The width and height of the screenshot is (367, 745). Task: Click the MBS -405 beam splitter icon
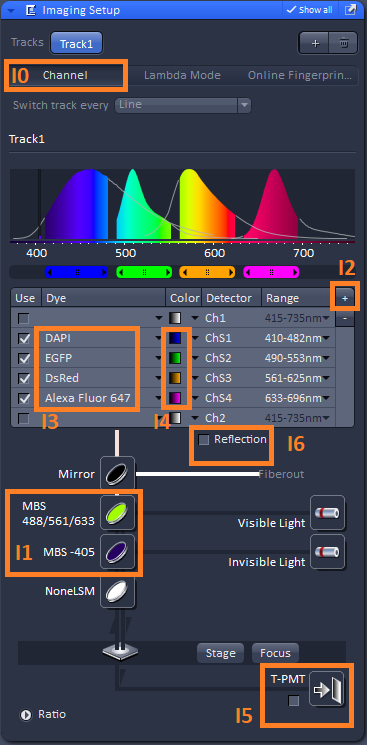click(117, 552)
